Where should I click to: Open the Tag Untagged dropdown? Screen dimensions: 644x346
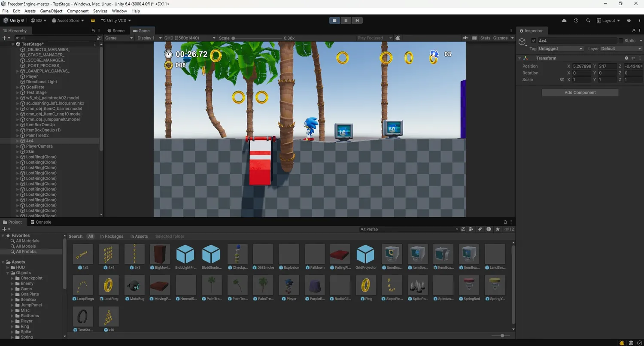point(560,49)
